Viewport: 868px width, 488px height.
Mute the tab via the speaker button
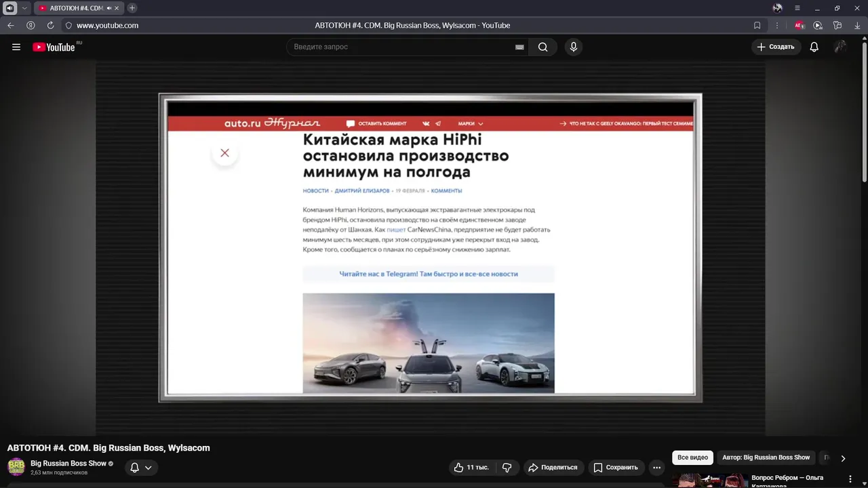point(9,8)
